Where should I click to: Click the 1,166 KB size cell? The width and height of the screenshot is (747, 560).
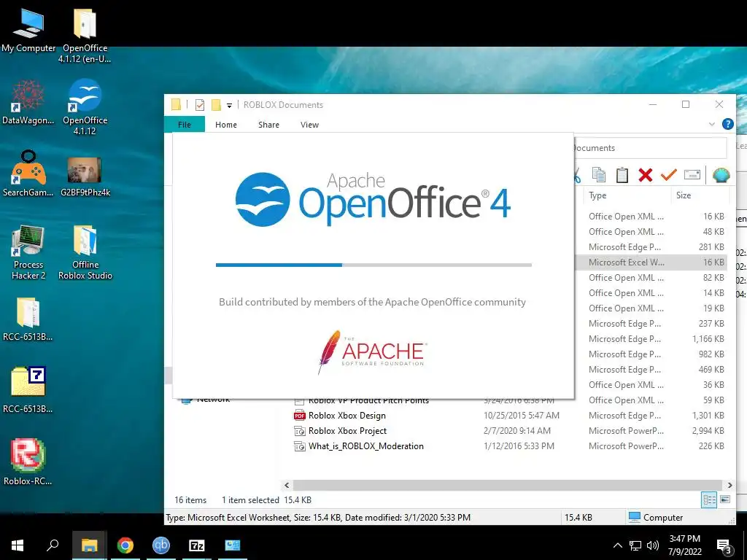point(708,339)
